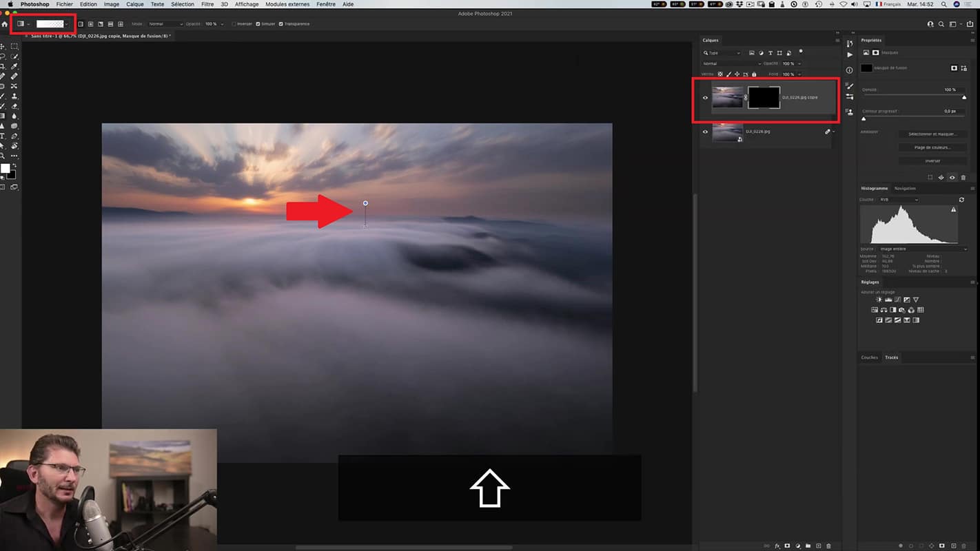Add a layer mask from bottom bar
980x551 pixels.
tap(787, 546)
